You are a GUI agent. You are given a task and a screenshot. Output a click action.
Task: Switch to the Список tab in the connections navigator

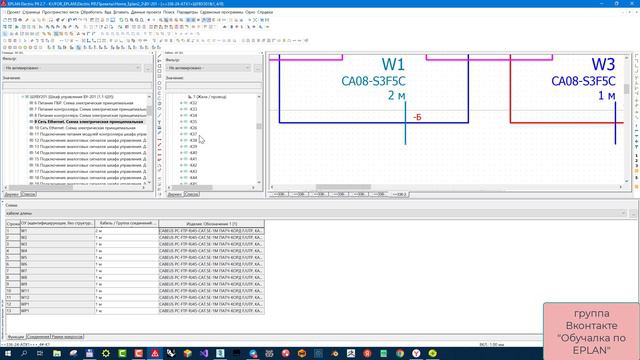click(x=191, y=194)
